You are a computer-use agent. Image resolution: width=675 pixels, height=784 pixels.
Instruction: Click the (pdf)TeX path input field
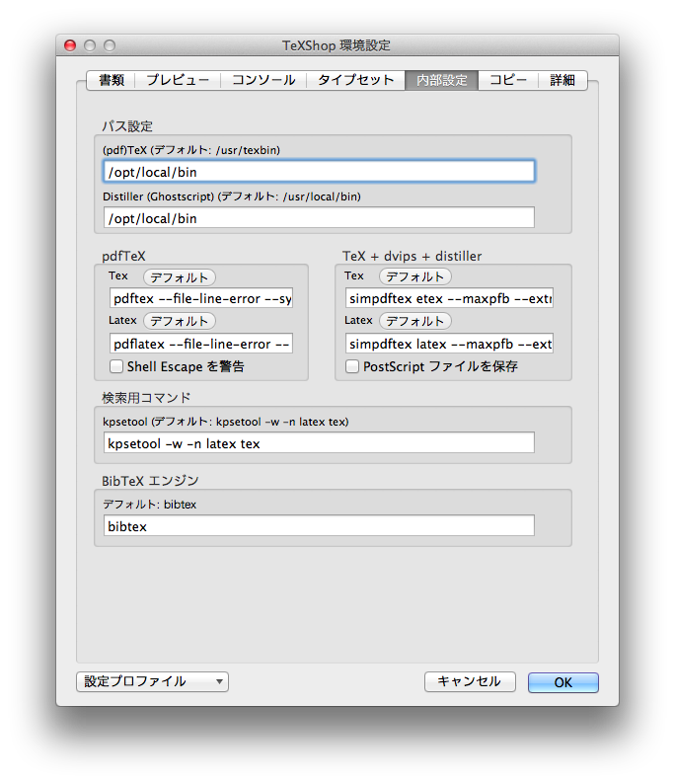point(319,172)
